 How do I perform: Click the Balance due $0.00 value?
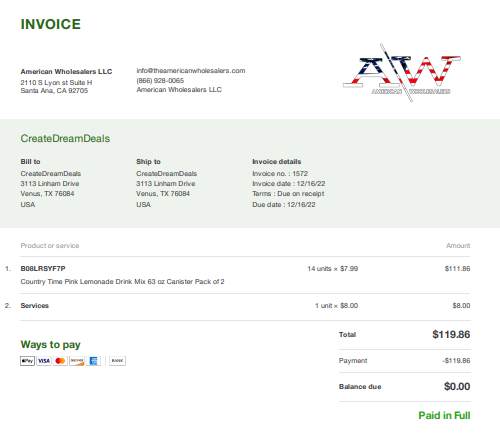(457, 386)
